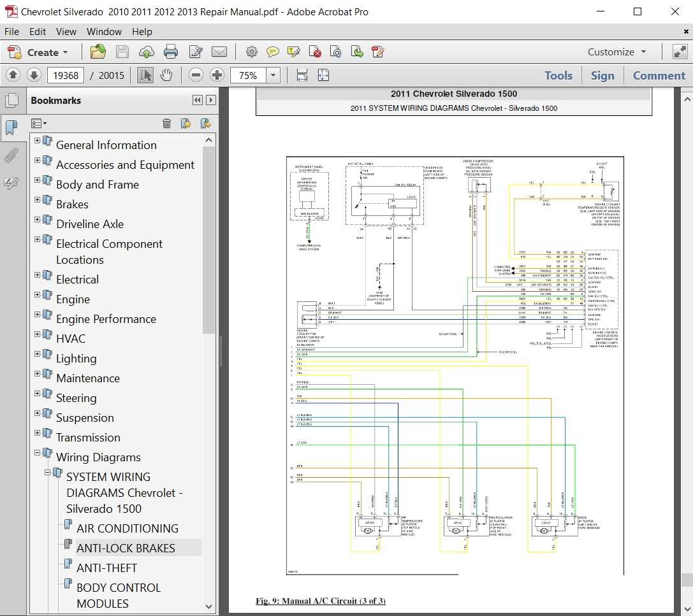Open the Sign pane

[602, 76]
